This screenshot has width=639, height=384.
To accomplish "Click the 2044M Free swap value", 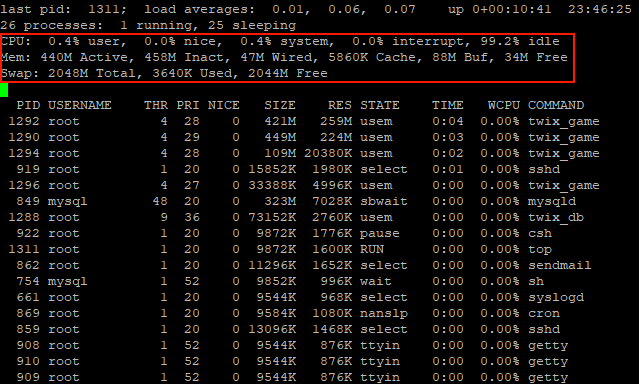I will [288, 73].
